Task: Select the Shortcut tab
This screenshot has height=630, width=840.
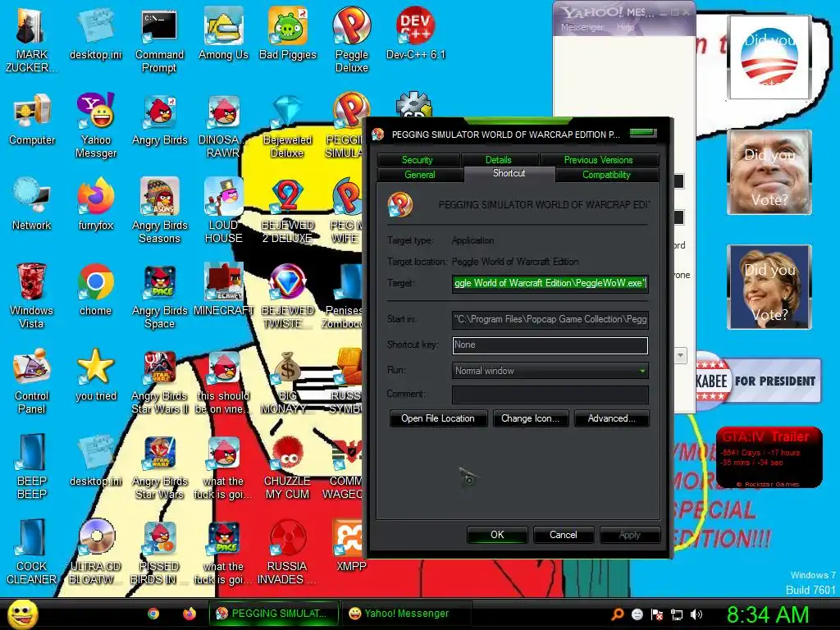Action: point(509,174)
